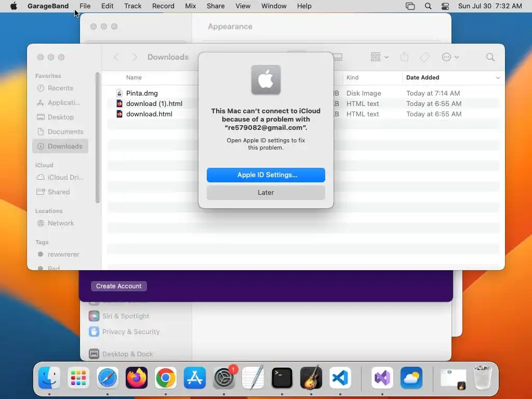Open the Weather app from the Dock

click(411, 378)
